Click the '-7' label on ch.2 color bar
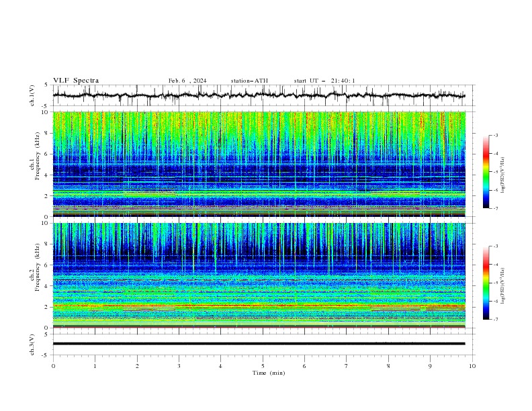The image size is (532, 411). point(495,320)
